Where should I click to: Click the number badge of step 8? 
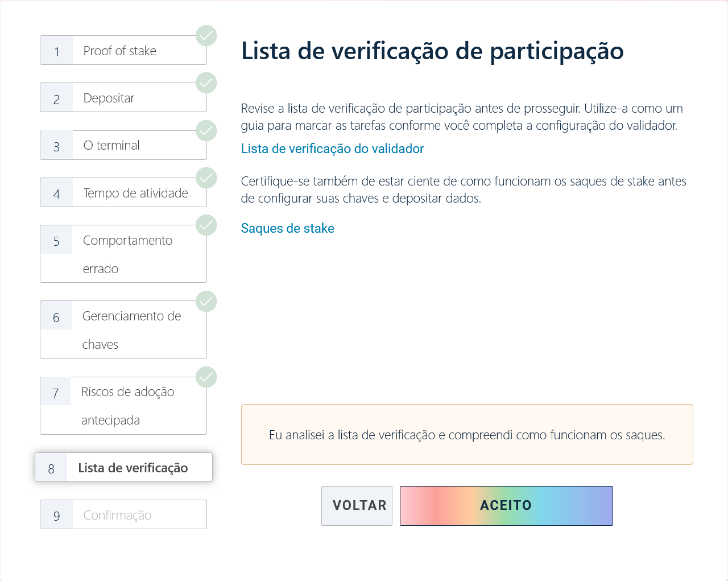point(52,468)
